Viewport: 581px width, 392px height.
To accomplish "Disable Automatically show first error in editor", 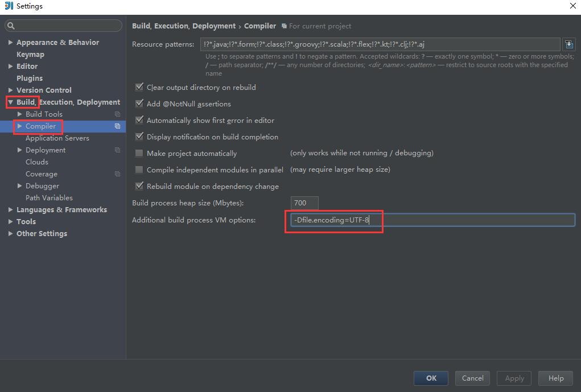I will [x=139, y=120].
